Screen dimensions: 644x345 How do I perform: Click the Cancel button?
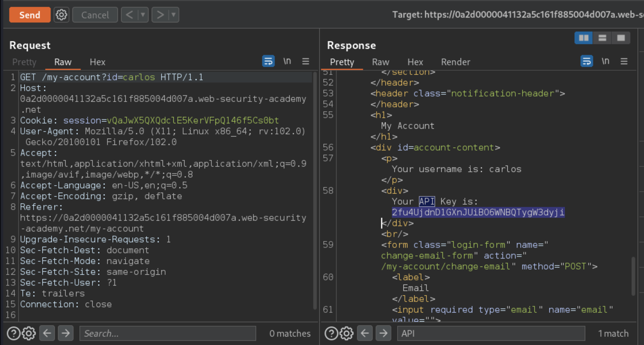[95, 15]
